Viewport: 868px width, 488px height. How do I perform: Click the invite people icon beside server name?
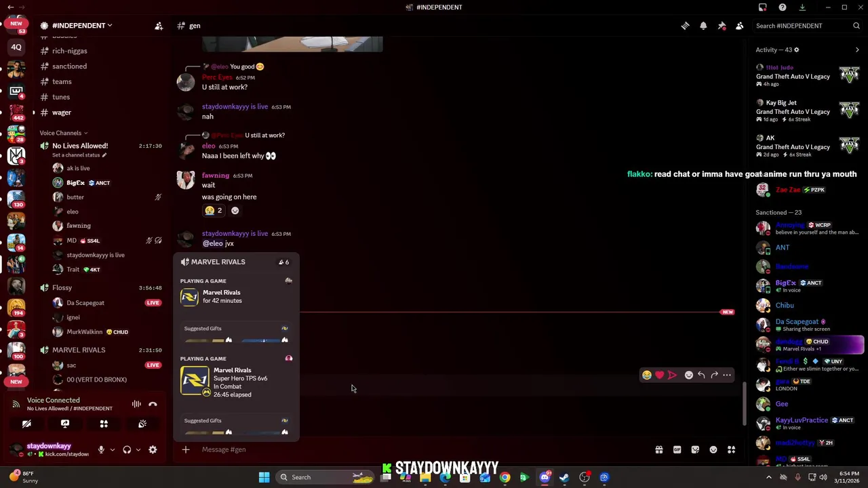coord(159,26)
